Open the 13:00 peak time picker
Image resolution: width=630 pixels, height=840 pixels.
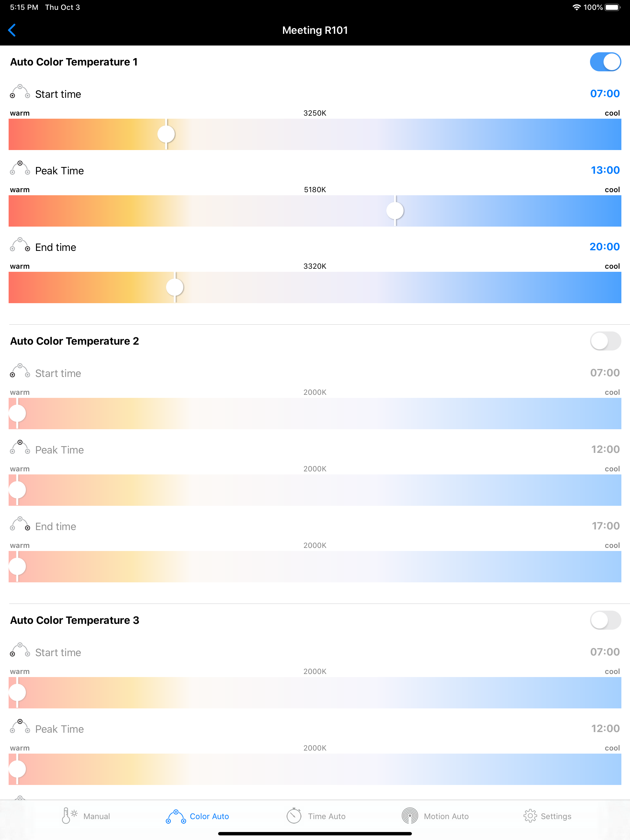tap(605, 170)
